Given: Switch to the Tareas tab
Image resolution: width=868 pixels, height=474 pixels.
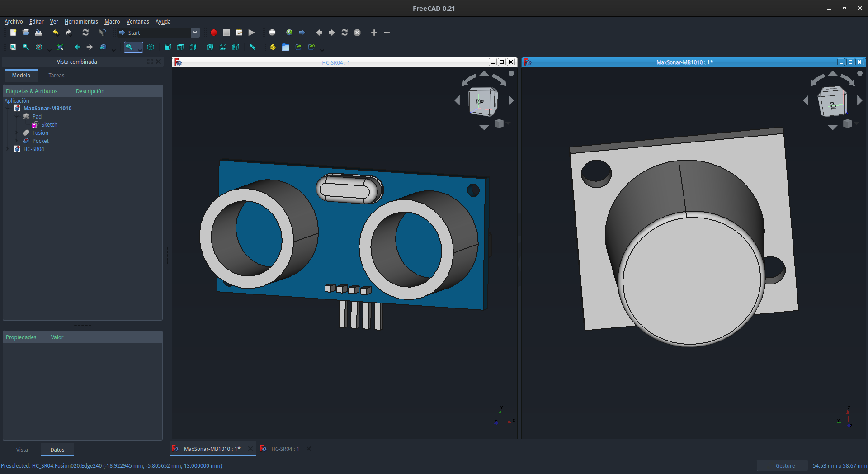Looking at the screenshot, I should [x=57, y=76].
